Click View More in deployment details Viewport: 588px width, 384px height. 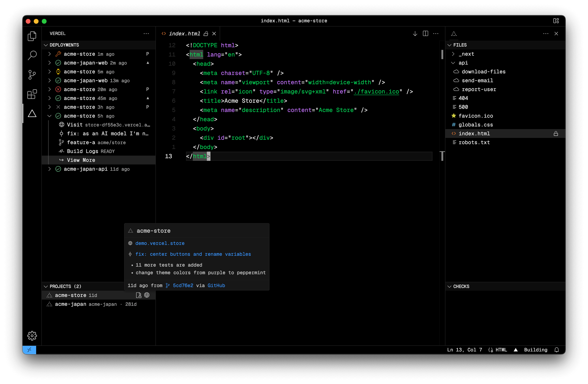(99, 160)
